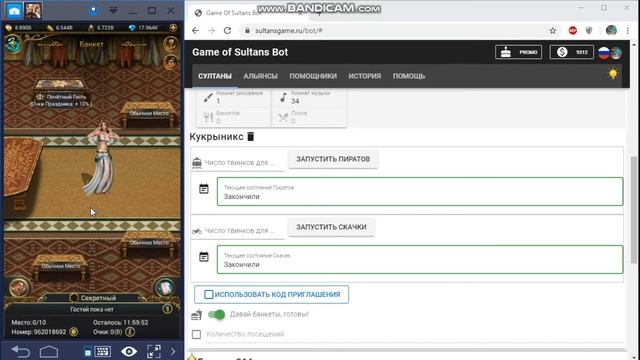Click the races status field showing Закончили
640x360 pixels.
420,260
